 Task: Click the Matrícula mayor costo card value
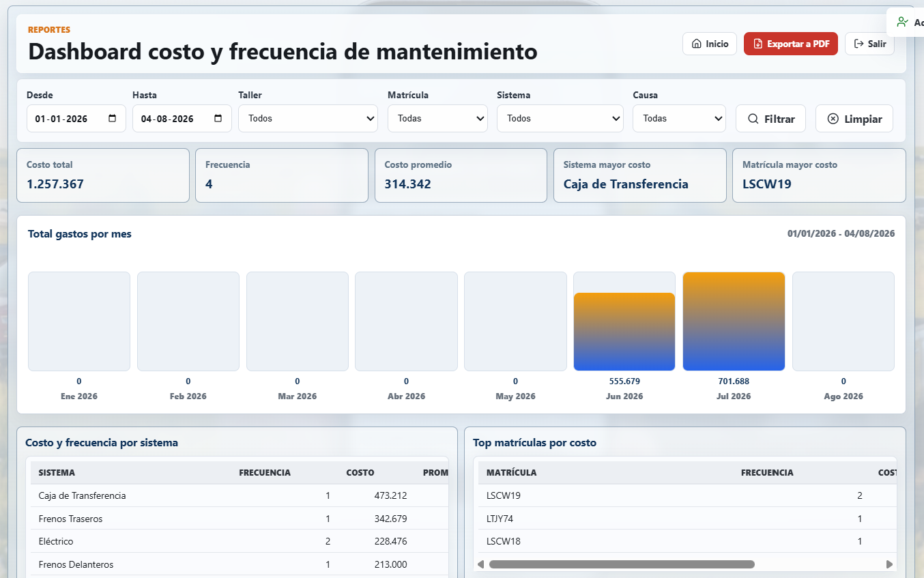point(767,184)
